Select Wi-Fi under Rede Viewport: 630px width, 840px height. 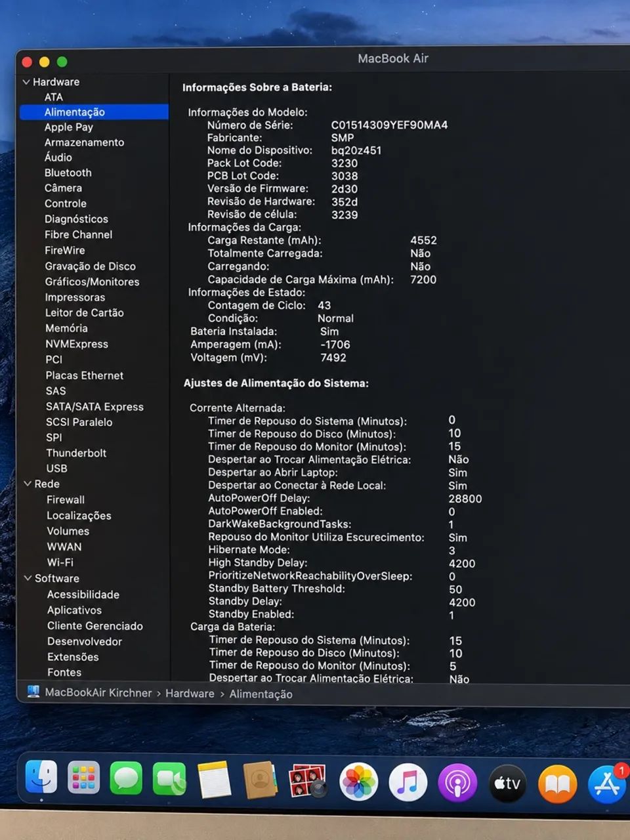(60, 562)
